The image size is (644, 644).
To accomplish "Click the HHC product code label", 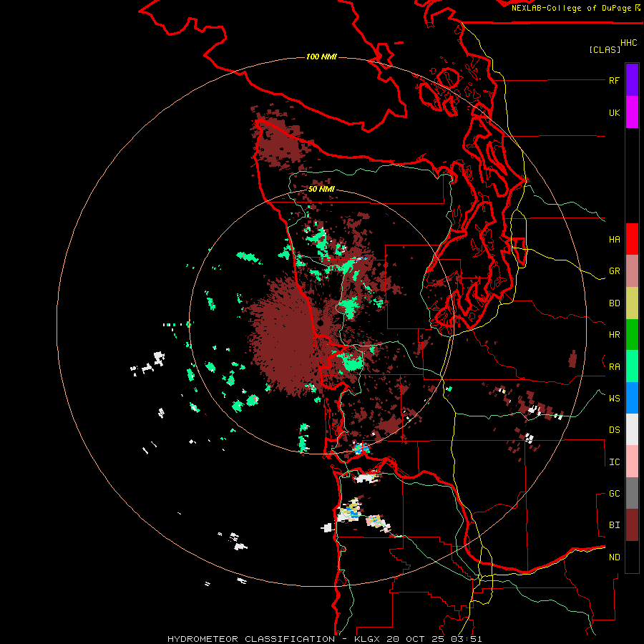I will tap(628, 43).
